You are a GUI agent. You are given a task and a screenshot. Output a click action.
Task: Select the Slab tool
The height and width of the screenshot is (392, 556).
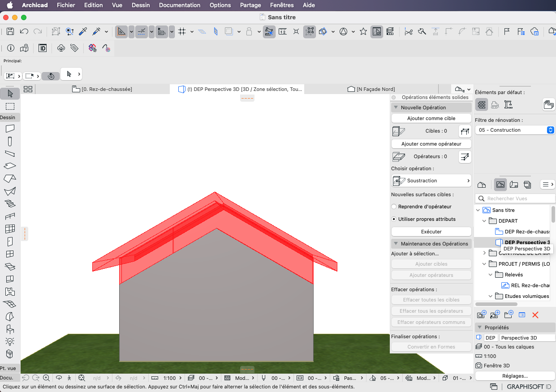(x=10, y=166)
